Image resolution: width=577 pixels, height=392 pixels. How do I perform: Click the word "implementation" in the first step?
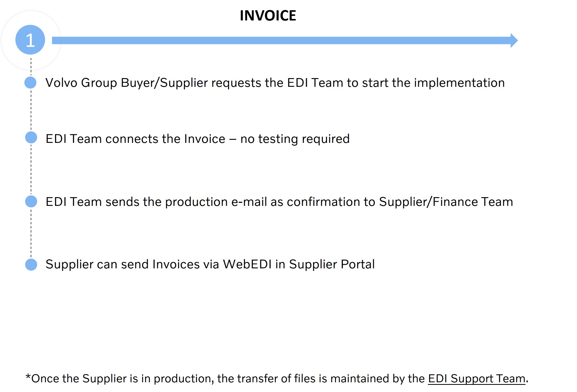click(459, 83)
